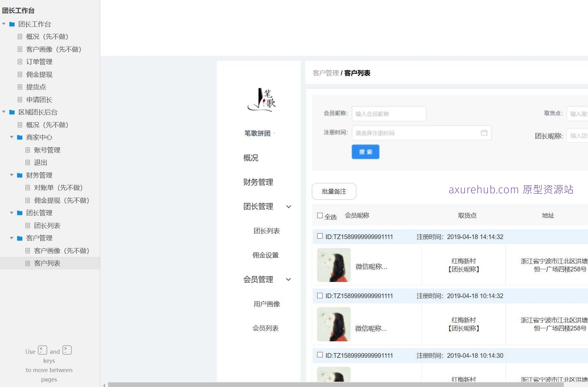Image resolution: width=588 pixels, height=387 pixels.
Task: Select 财务管理 in the navigation menu
Action: click(x=258, y=182)
